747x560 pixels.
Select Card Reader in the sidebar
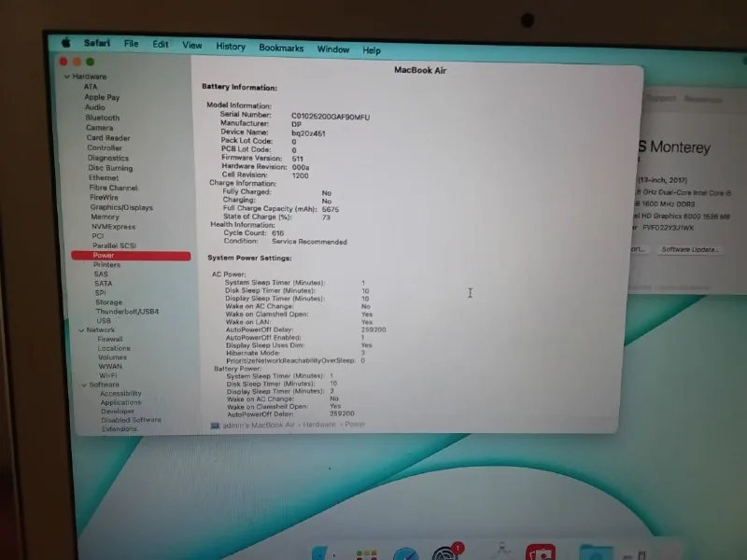108,137
